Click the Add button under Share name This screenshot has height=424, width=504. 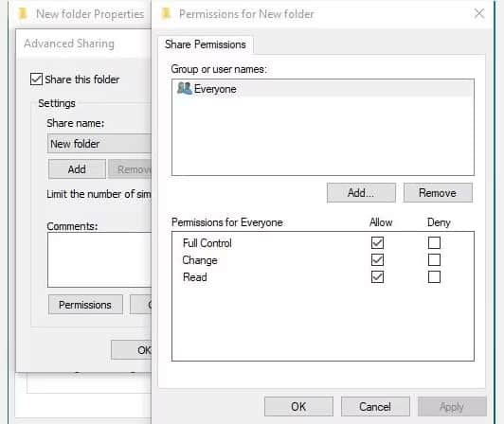77,169
